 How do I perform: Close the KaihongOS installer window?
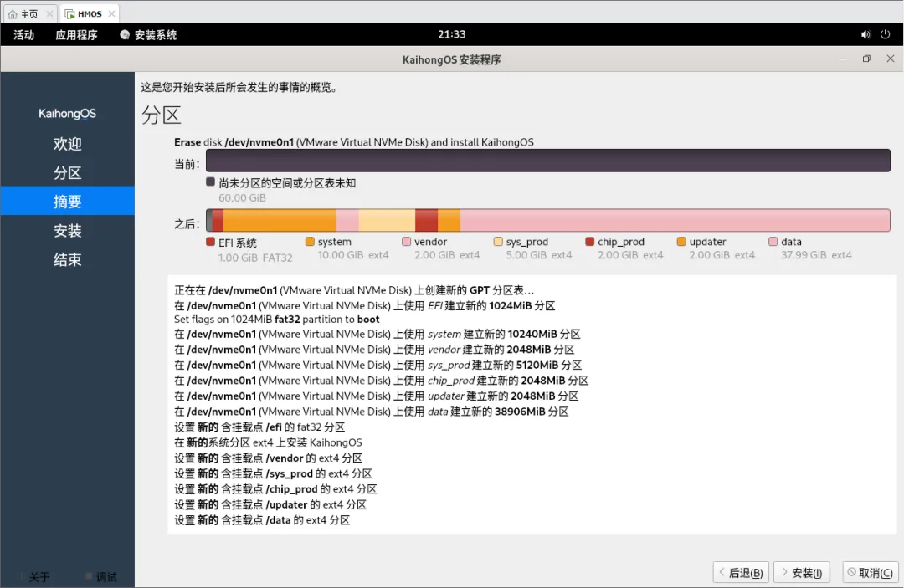pyautogui.click(x=890, y=59)
